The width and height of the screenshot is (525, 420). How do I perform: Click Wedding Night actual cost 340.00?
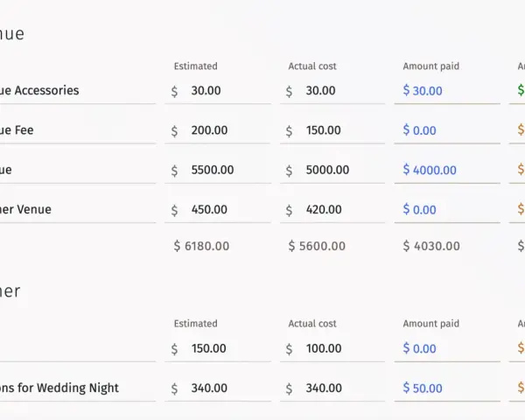point(332,388)
